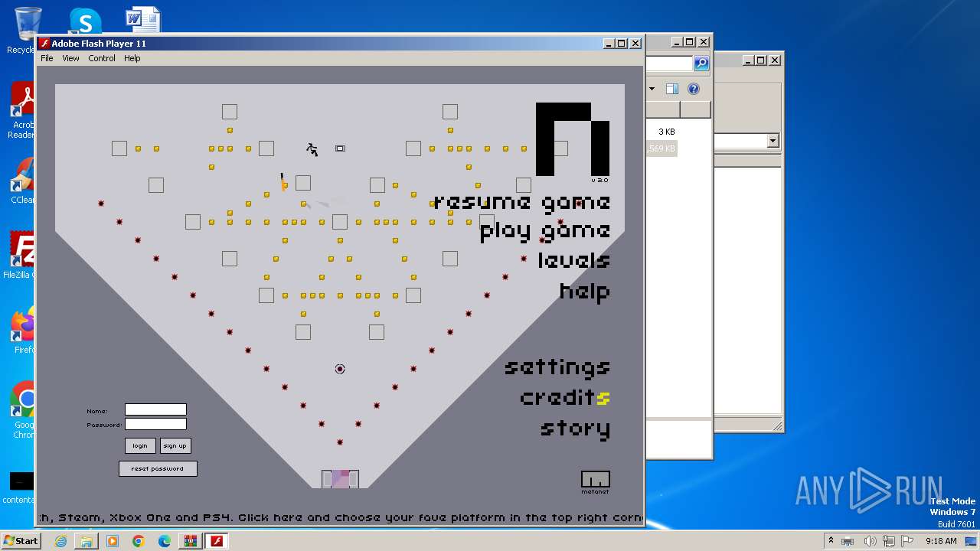Open Acrobat Reader desktop shortcut
The image size is (980, 551).
tap(23, 110)
